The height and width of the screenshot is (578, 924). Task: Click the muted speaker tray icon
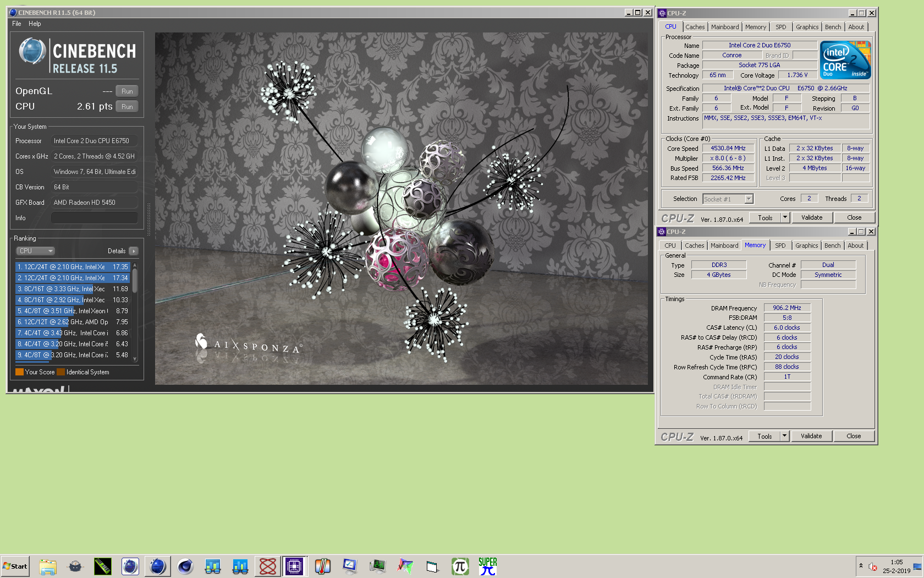(x=872, y=566)
